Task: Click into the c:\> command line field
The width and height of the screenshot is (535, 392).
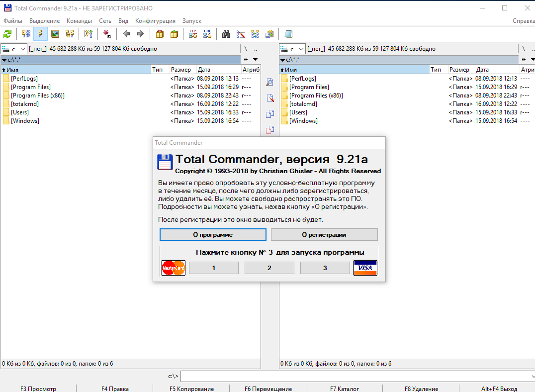Action: (357, 376)
